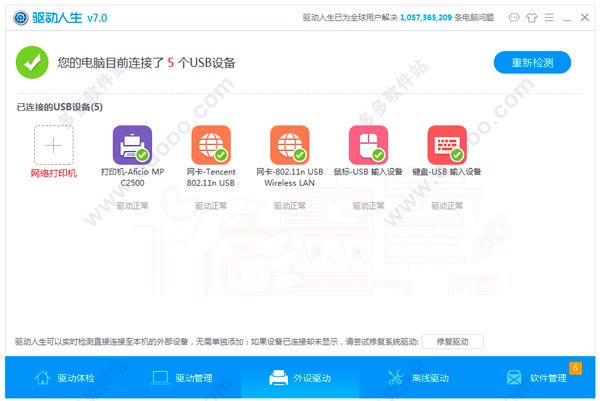Viewport: 600px width, 401px height.
Task: Add a network printer via plus box
Action: pos(54,145)
